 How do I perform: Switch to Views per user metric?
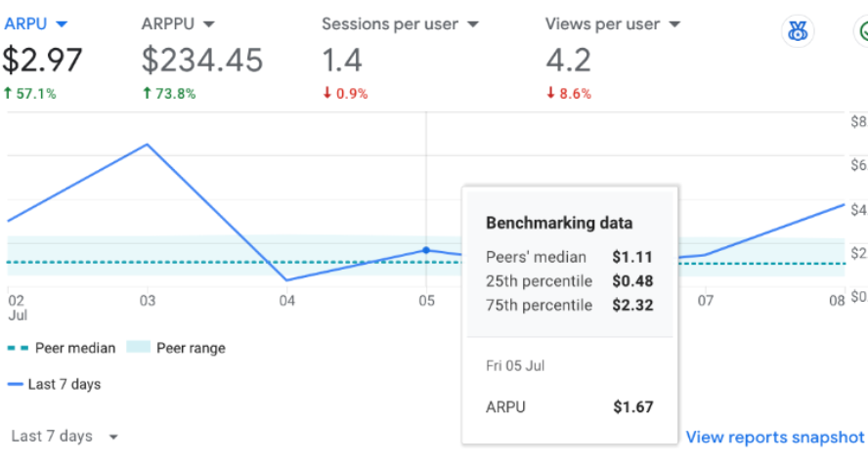coord(612,58)
